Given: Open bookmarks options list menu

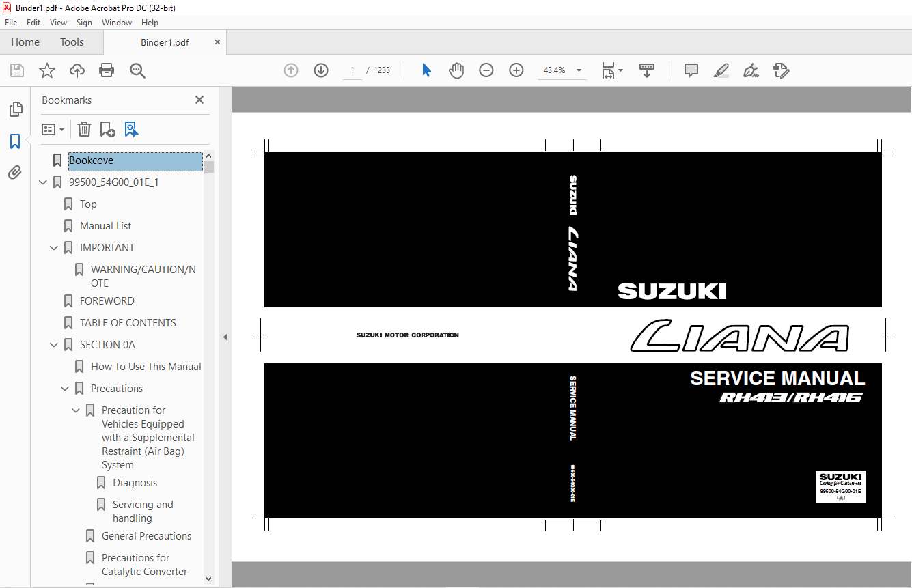Looking at the screenshot, I should [x=53, y=129].
